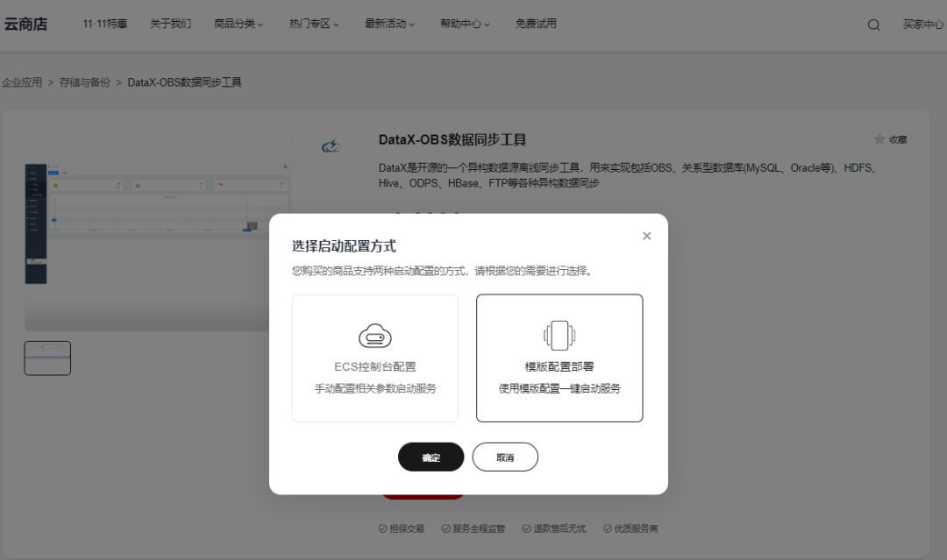Click the 服务全程监管 badge icon
Image resolution: width=947 pixels, height=560 pixels.
point(445,528)
